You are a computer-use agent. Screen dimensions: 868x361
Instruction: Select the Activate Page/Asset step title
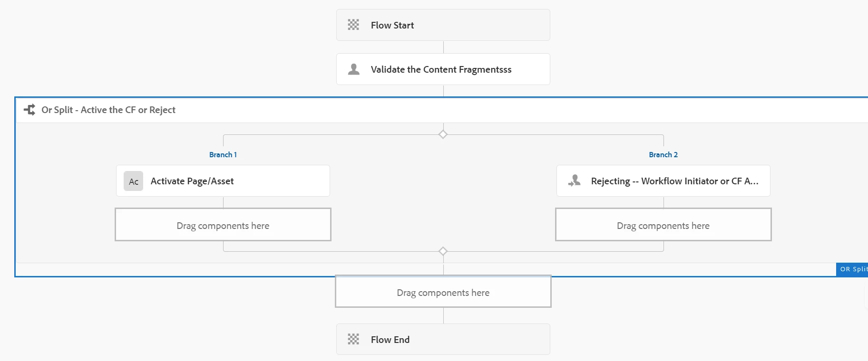[x=192, y=181]
